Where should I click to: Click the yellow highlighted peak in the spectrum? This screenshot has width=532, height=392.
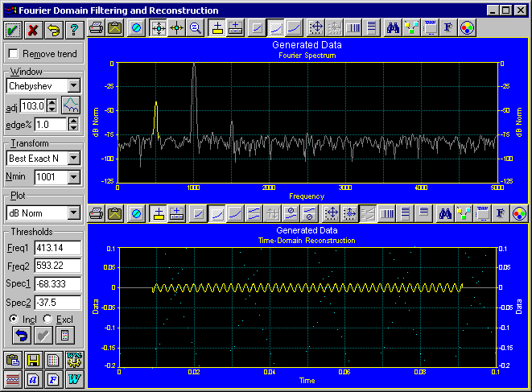(156, 119)
